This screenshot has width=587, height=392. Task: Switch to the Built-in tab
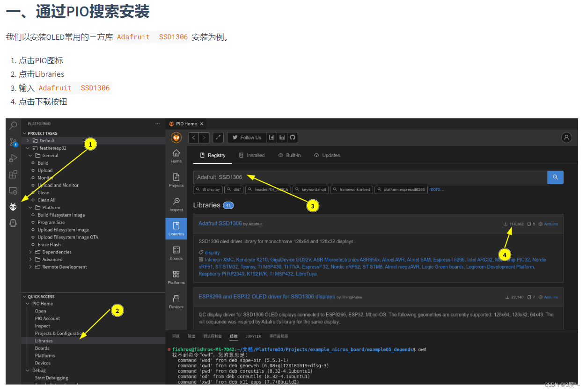coord(289,155)
